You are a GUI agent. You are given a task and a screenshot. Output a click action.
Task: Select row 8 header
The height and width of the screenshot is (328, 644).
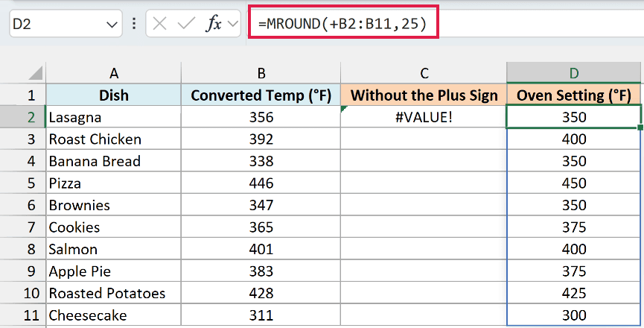coord(22,249)
